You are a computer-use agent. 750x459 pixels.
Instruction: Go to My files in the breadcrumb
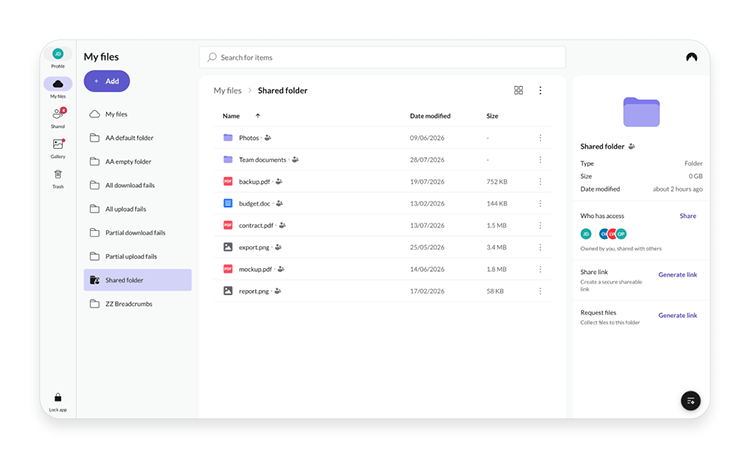tap(228, 90)
